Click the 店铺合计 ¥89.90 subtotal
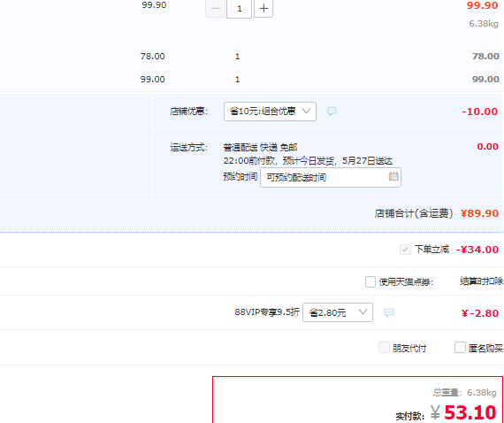 [x=479, y=213]
